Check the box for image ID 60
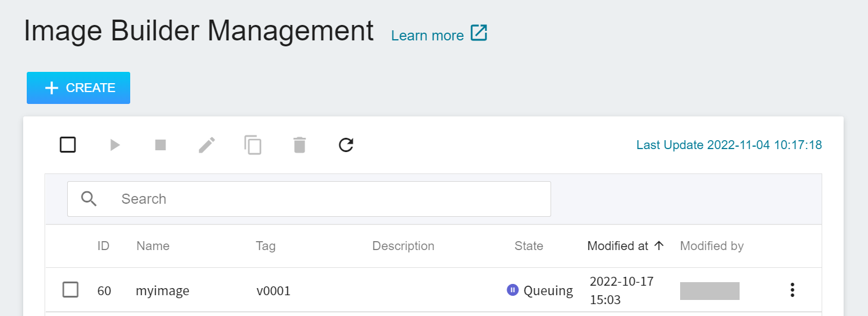This screenshot has width=868, height=316. click(71, 290)
